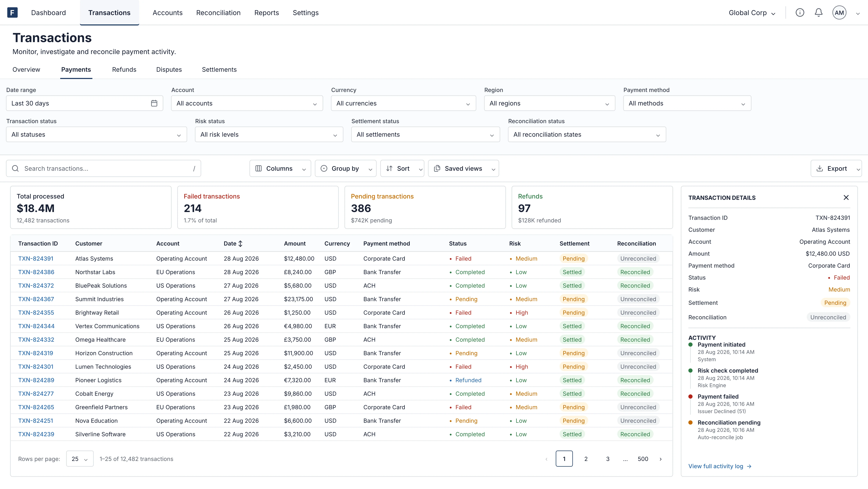Close the Transaction Details panel
The width and height of the screenshot is (868, 489).
click(846, 198)
